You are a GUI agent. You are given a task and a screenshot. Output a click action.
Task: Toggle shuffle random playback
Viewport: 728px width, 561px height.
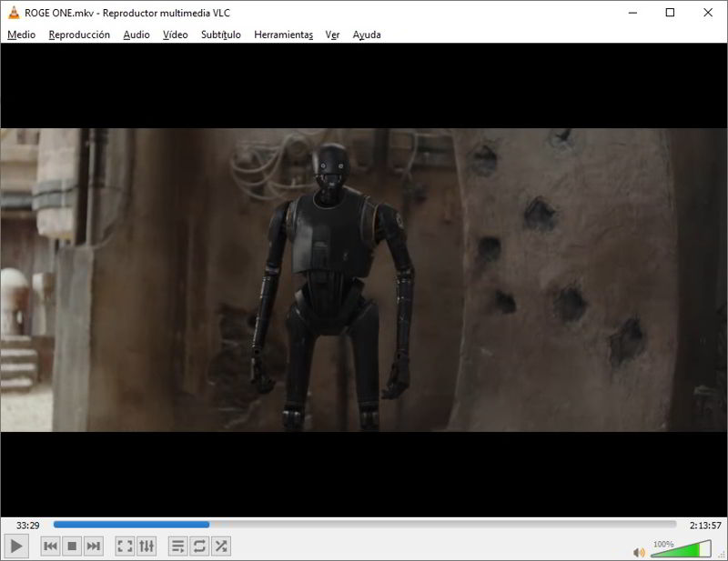click(x=220, y=546)
